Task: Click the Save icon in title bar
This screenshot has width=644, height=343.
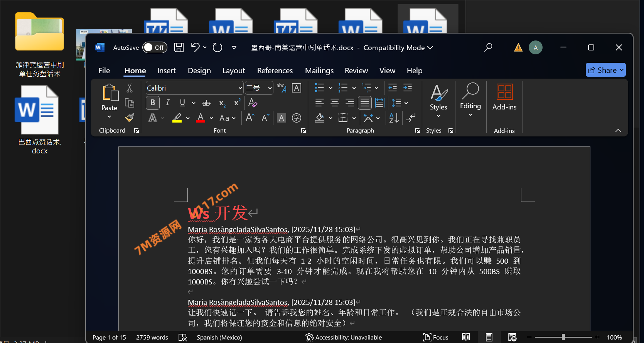Action: [x=179, y=47]
